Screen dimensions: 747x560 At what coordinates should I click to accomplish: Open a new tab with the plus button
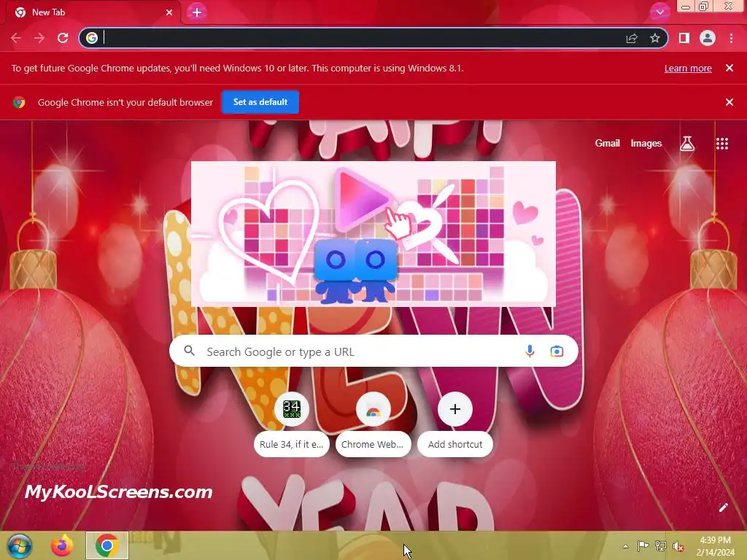(x=197, y=12)
